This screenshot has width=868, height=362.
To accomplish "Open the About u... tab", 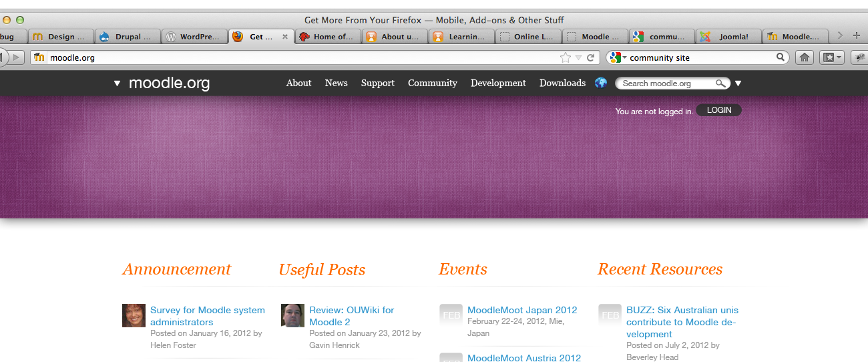I will pos(395,37).
